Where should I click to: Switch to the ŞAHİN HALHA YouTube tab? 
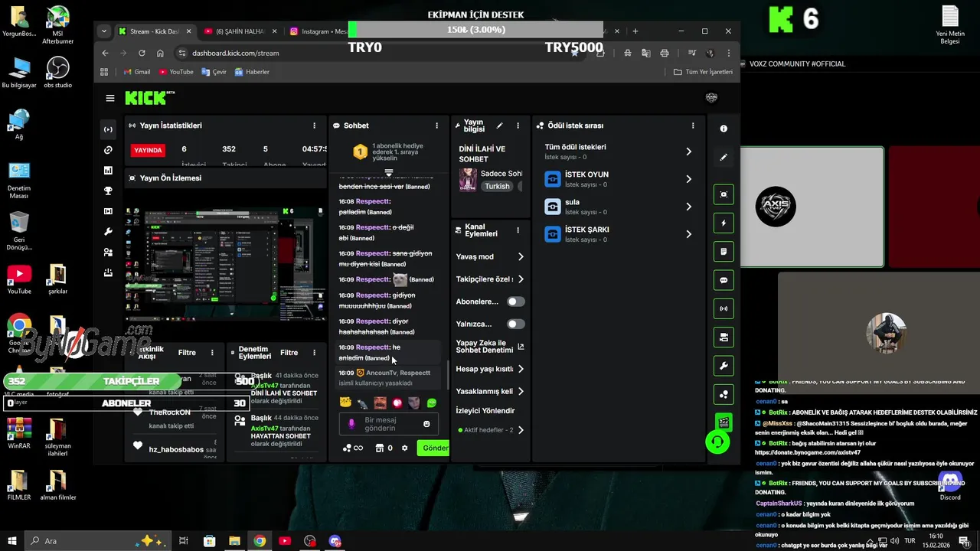234,31
